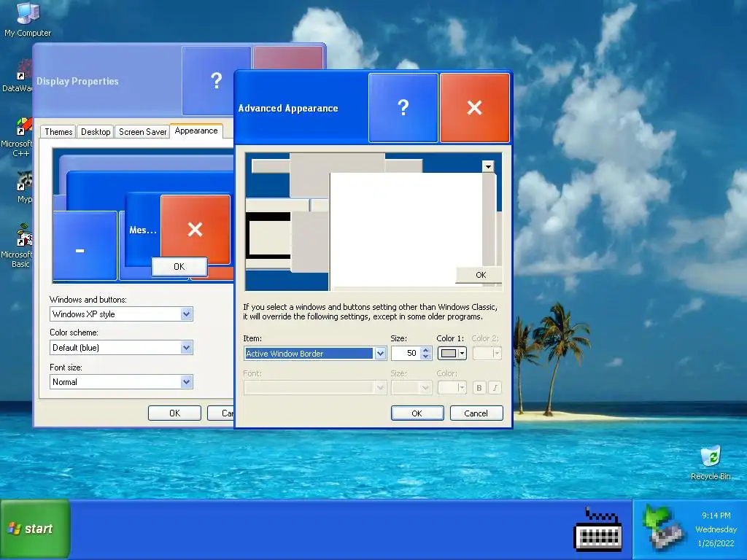Increase Size with the spinner up arrow
This screenshot has height=560, width=747.
pyautogui.click(x=426, y=350)
